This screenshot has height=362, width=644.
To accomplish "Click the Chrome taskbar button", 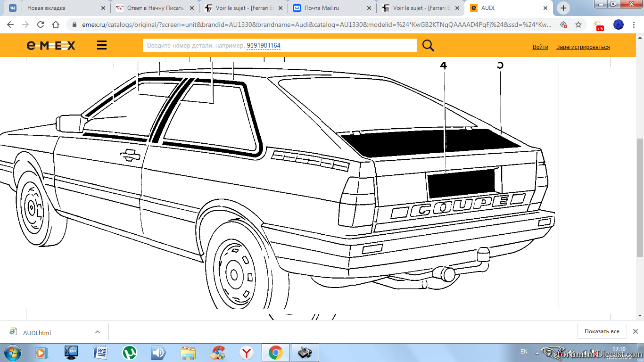I will pyautogui.click(x=276, y=352).
